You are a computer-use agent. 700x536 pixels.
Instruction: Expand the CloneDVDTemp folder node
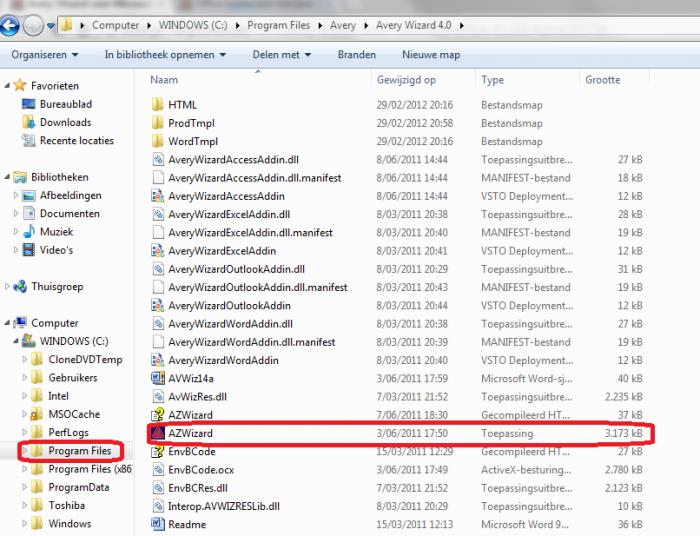(24, 359)
